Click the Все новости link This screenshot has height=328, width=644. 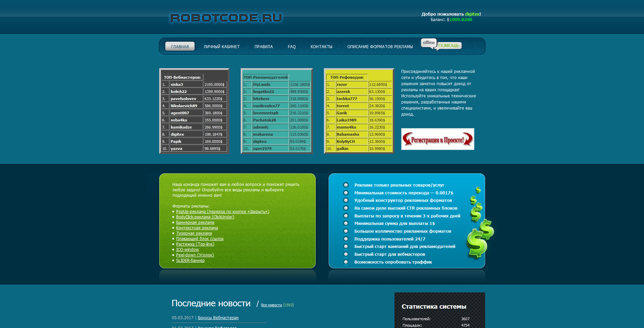coord(271,305)
